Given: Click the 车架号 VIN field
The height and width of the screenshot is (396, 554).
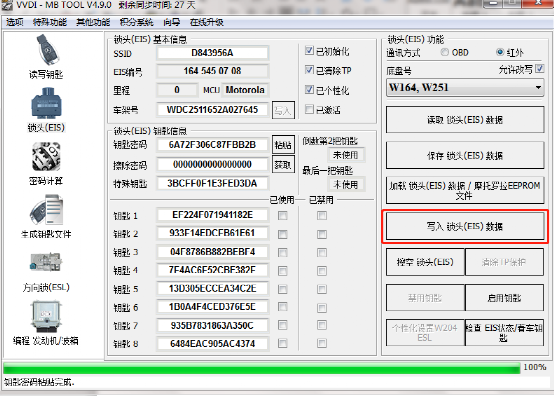Looking at the screenshot, I should tap(212, 110).
